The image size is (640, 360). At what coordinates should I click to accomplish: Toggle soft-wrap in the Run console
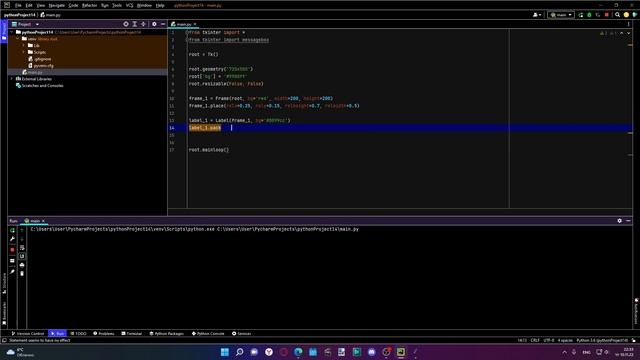pos(22,248)
